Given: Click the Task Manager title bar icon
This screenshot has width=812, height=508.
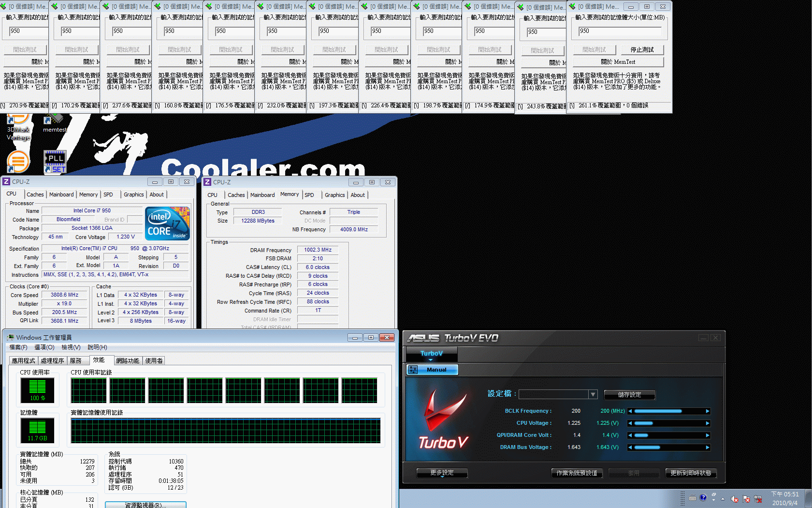Looking at the screenshot, I should point(10,337).
